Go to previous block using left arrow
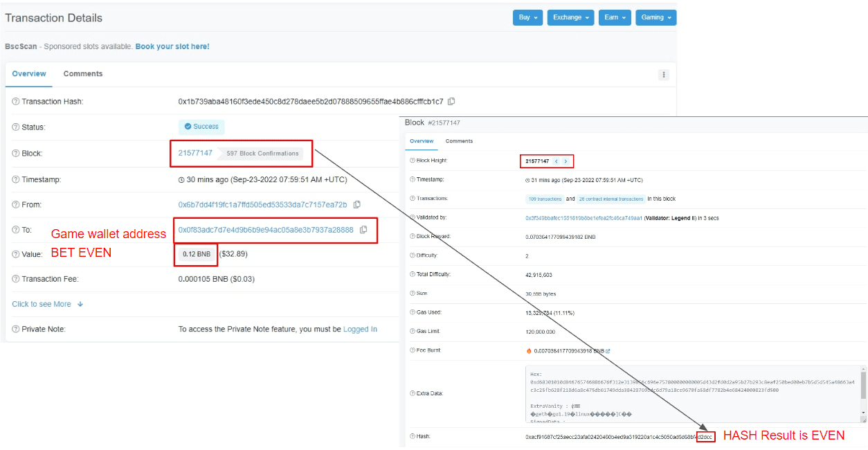This screenshot has height=450, width=868. (557, 161)
